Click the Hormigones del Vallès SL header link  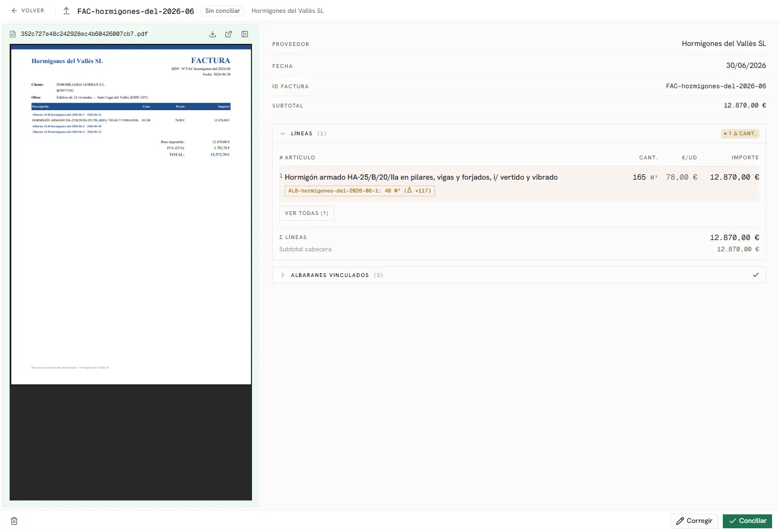[x=287, y=11]
